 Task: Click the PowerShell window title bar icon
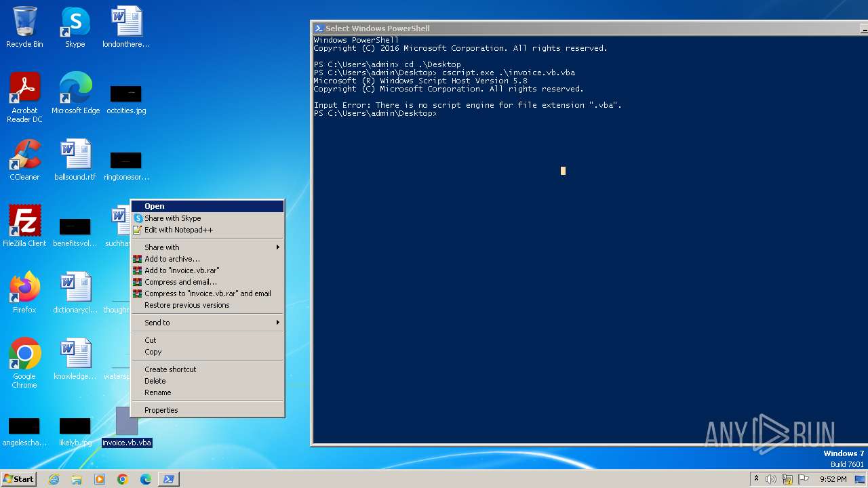click(x=318, y=28)
